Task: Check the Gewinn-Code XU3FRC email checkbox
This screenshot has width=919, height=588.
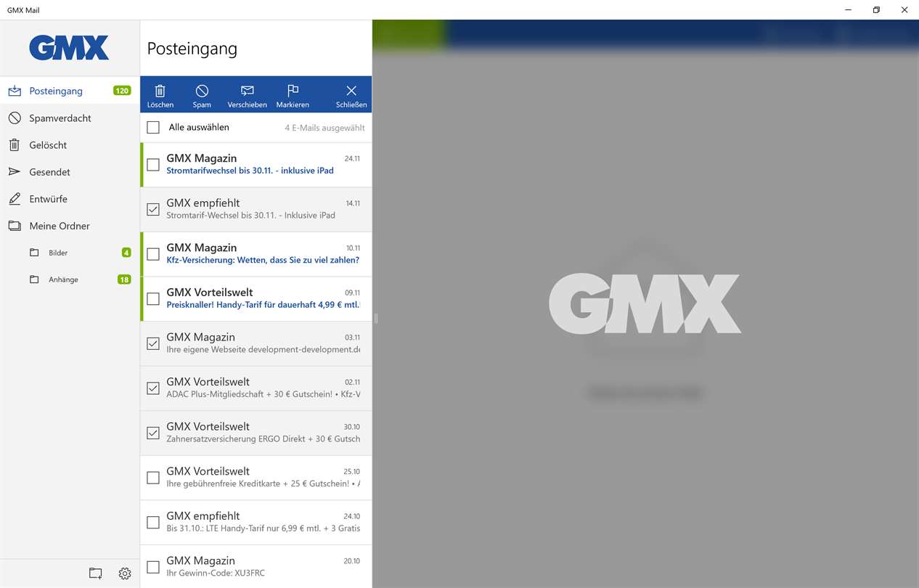Action: pos(153,567)
